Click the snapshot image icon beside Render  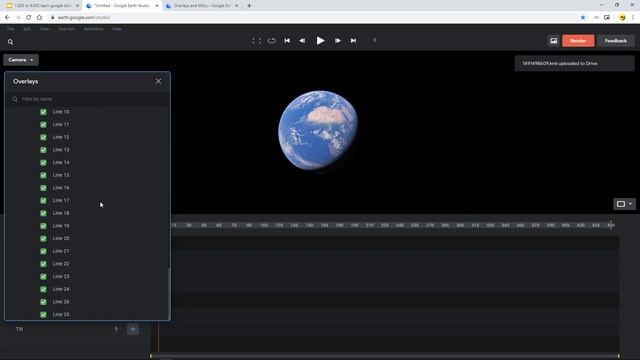pos(553,41)
